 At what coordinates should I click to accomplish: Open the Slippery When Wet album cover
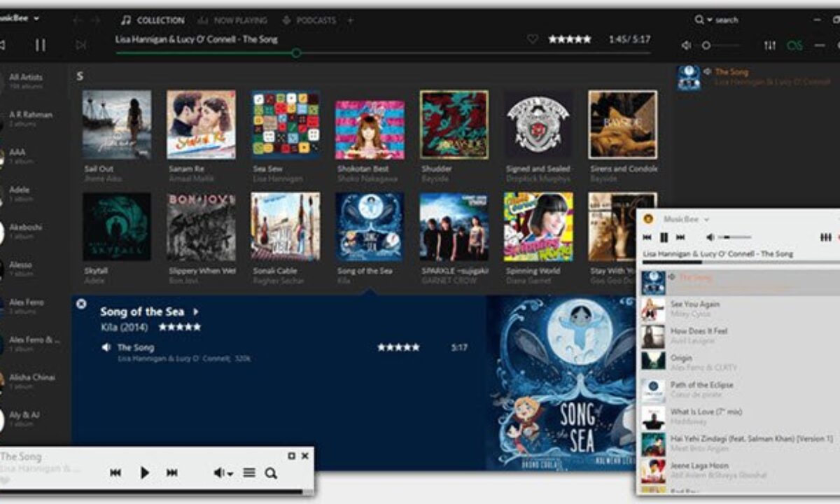tap(201, 227)
